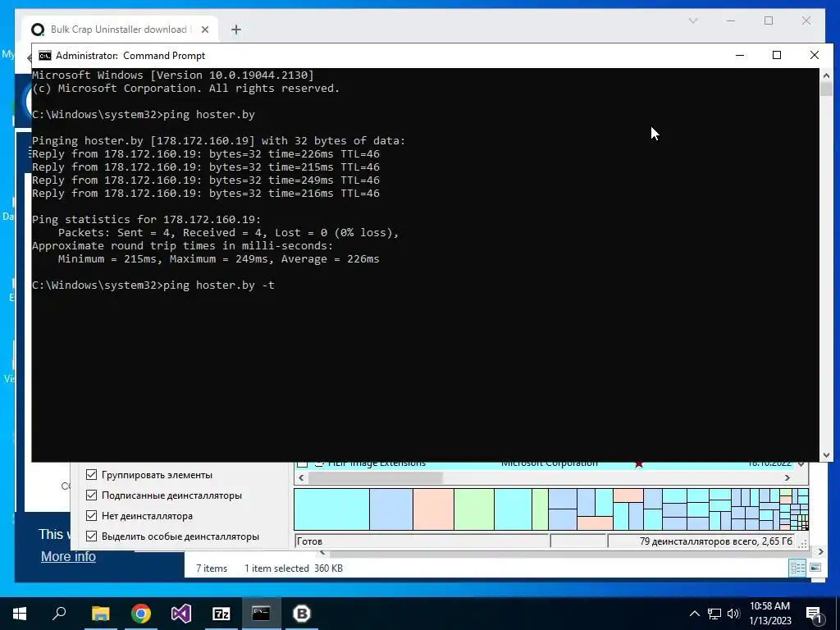The height and width of the screenshot is (630, 840).
Task: Click the Explorer horizontal scrollbar right arrow
Action: pyautogui.click(x=820, y=551)
